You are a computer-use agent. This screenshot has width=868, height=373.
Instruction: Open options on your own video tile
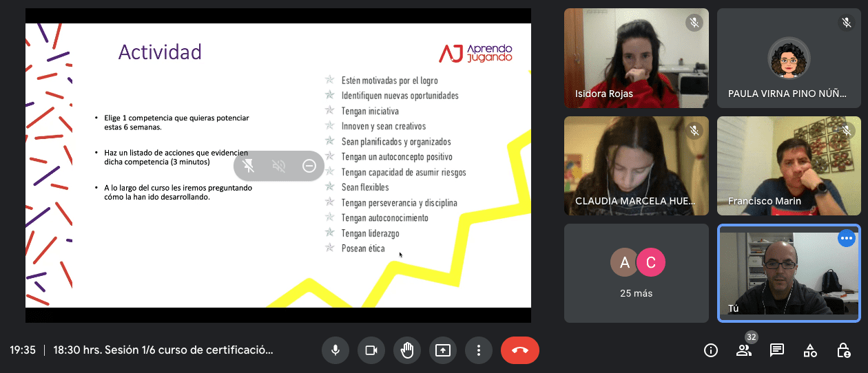(x=847, y=238)
